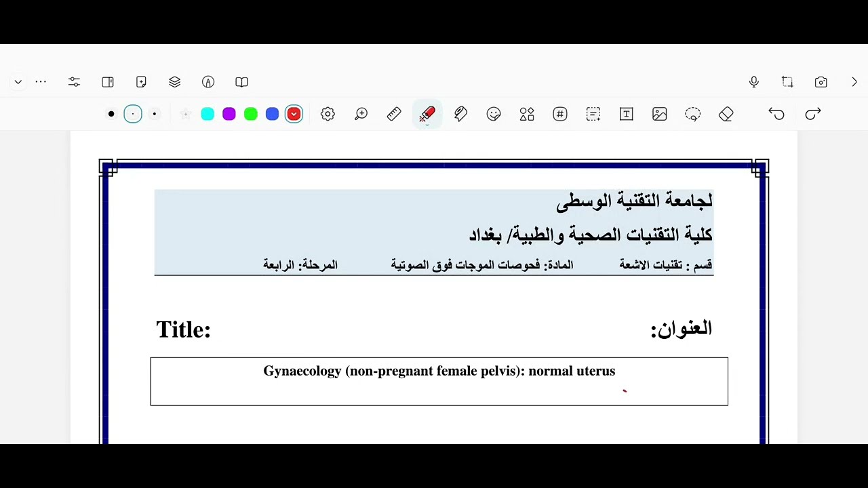The height and width of the screenshot is (488, 868).
Task: Select the hashtag tag tool
Action: click(560, 114)
